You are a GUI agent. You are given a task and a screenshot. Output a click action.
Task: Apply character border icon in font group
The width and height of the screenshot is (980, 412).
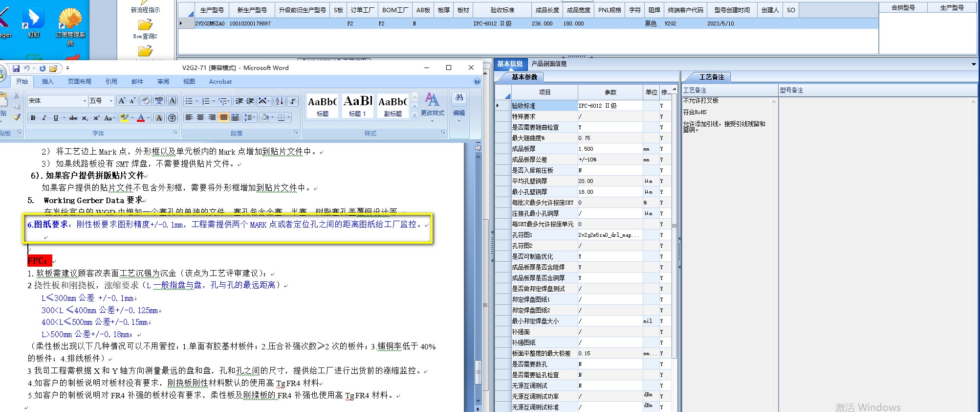click(x=172, y=101)
